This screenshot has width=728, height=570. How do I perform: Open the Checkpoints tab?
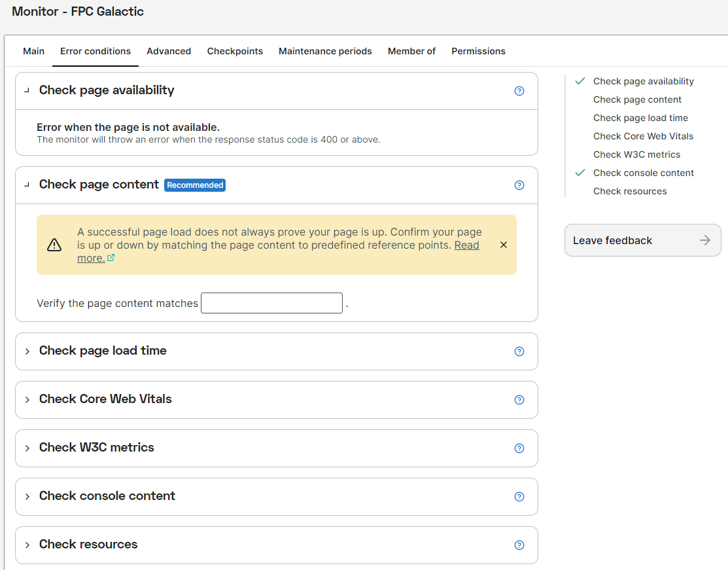pyautogui.click(x=235, y=51)
